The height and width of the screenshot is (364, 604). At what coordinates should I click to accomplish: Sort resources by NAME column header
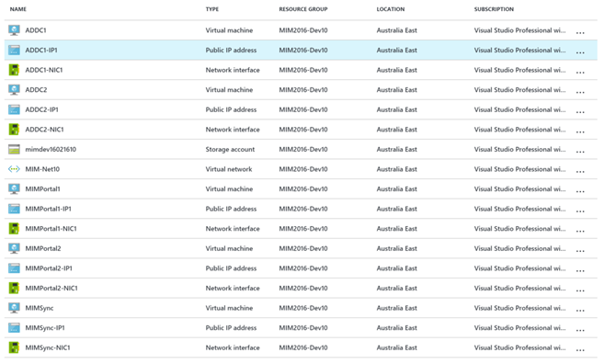(x=18, y=9)
